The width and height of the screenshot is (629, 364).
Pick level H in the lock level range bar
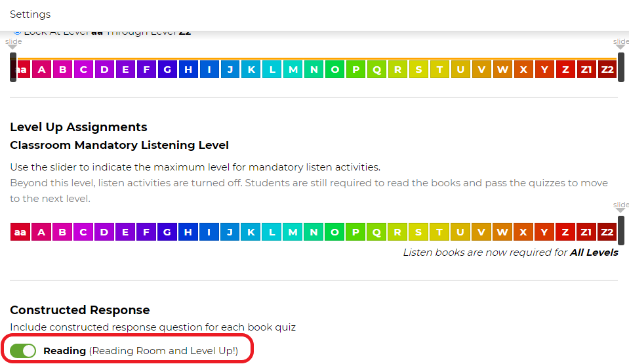pyautogui.click(x=188, y=70)
